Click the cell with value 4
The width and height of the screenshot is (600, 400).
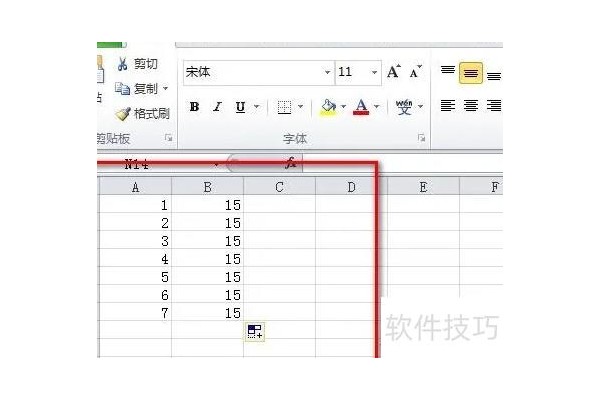[135, 259]
